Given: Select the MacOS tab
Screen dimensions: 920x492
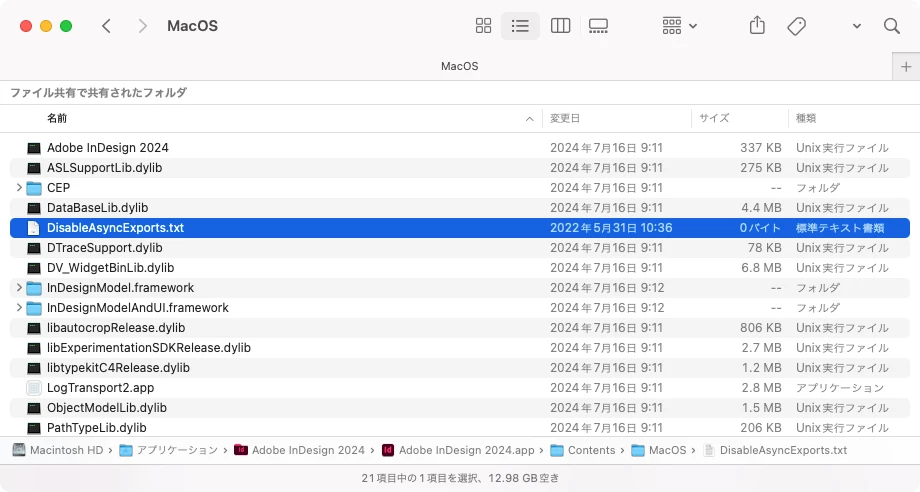Looking at the screenshot, I should (x=459, y=66).
